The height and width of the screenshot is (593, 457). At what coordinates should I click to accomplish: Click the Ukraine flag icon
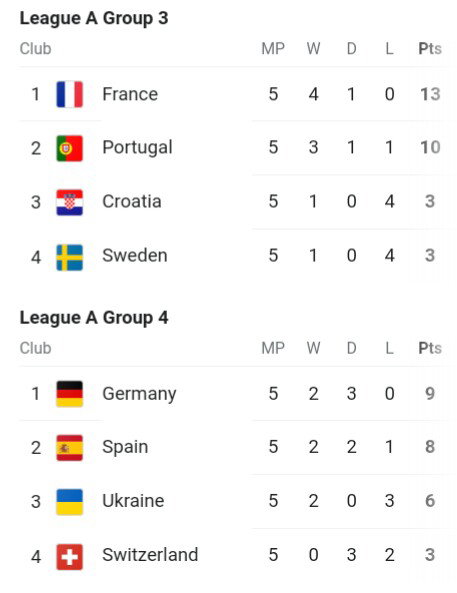point(70,502)
